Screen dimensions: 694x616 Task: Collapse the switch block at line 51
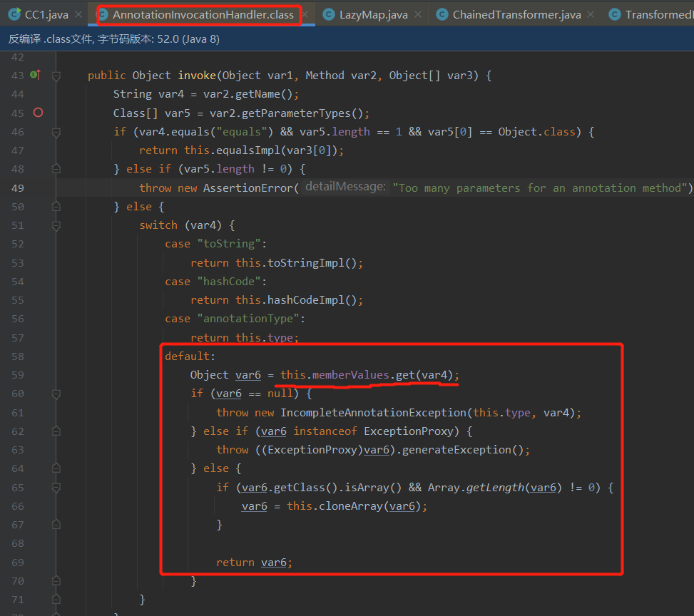pyautogui.click(x=56, y=226)
